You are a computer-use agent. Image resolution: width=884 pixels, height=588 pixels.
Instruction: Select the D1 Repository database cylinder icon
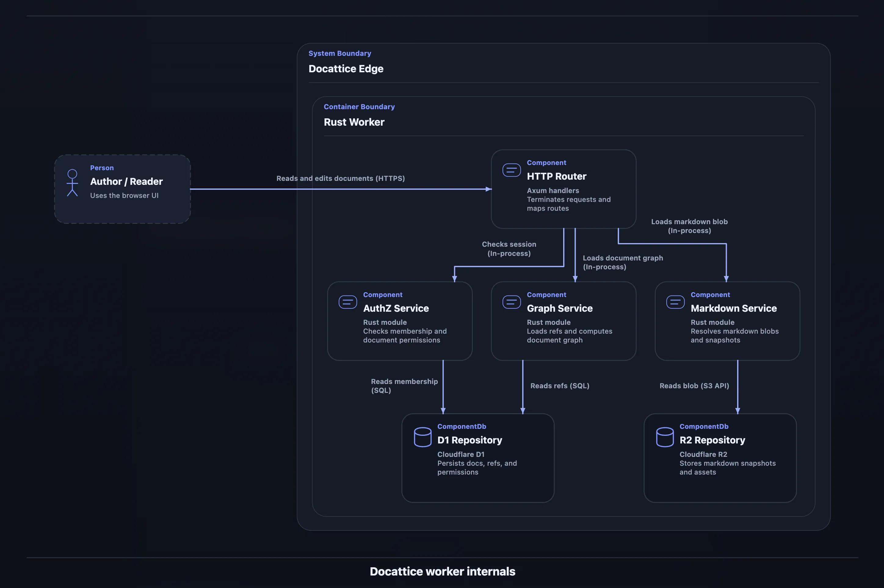tap(422, 437)
